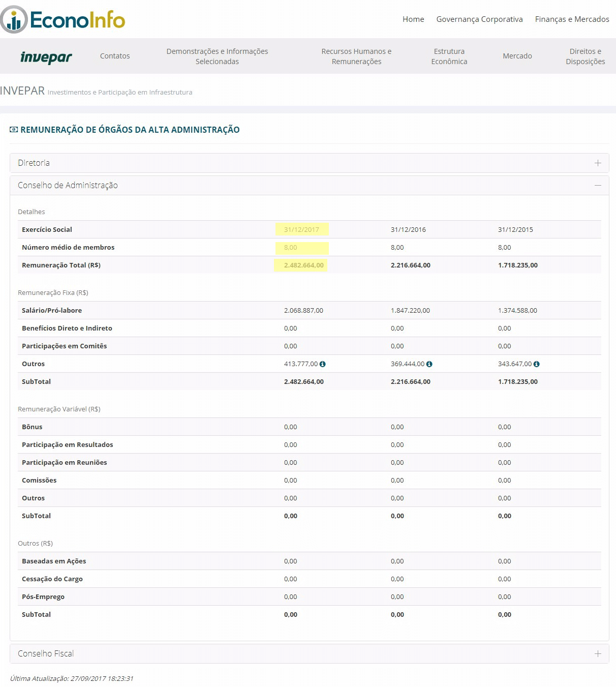Viewport: 616px width, 687px height.
Task: Go to Home page
Action: [x=413, y=19]
